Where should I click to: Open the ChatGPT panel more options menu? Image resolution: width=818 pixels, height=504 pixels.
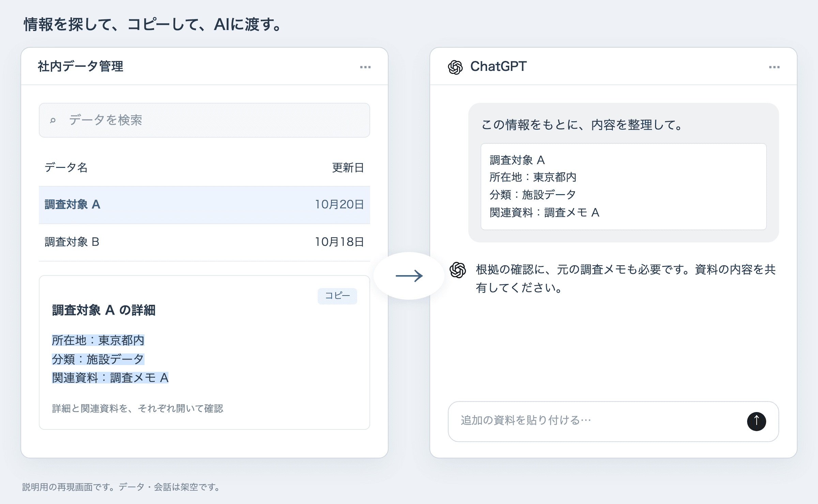(x=774, y=67)
